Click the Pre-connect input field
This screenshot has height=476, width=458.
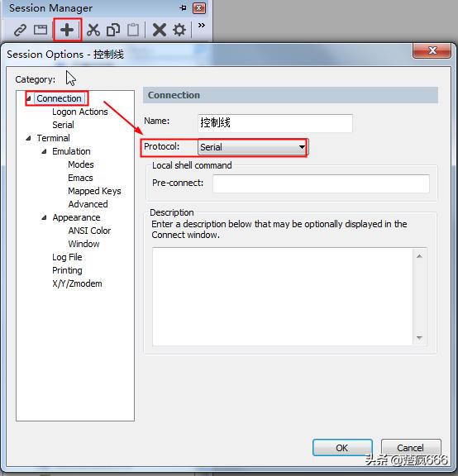click(321, 183)
